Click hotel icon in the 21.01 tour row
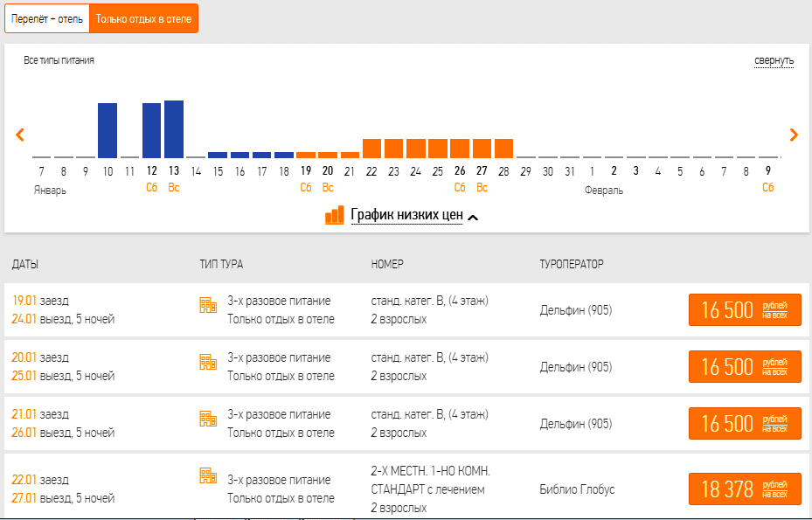This screenshot has width=812, height=520. [x=207, y=419]
